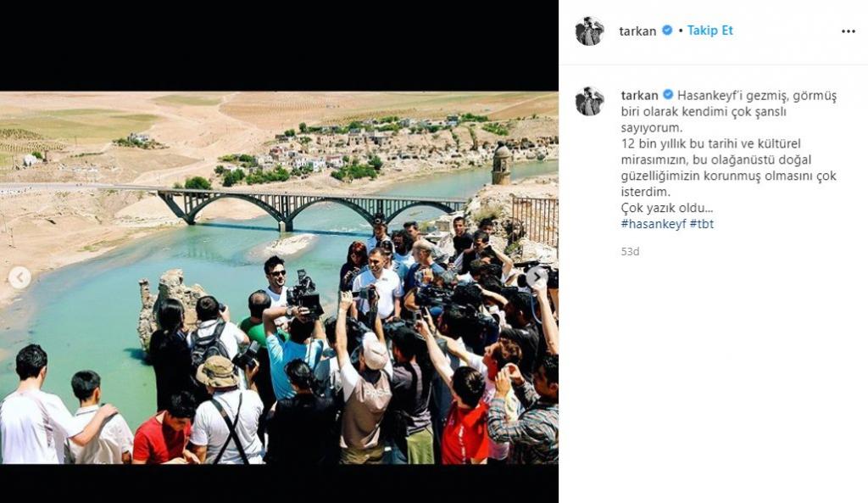Open the profile avatar beside header username
868x503 pixels.
click(590, 31)
